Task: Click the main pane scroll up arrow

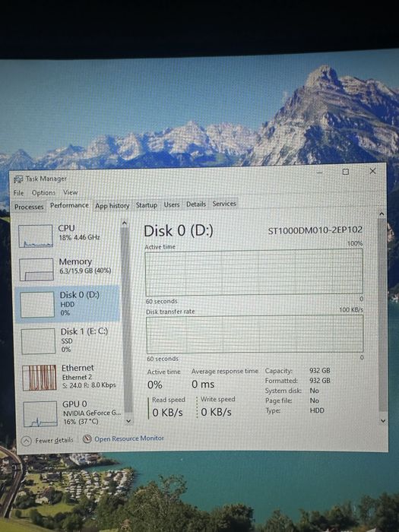Action: (x=382, y=214)
